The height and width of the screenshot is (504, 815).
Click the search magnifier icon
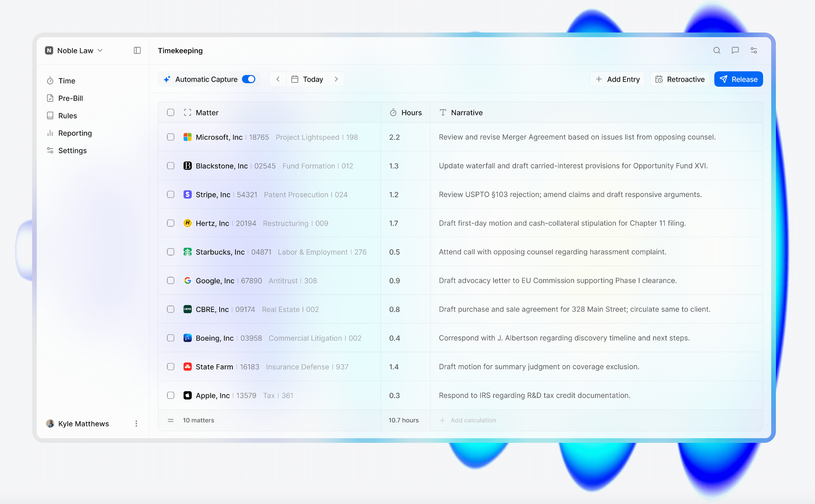point(717,50)
